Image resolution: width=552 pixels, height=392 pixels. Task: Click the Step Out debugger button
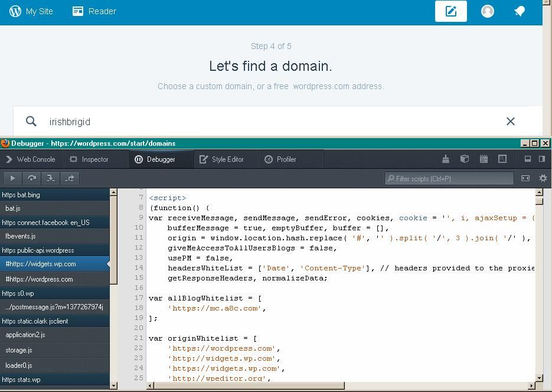pos(70,178)
